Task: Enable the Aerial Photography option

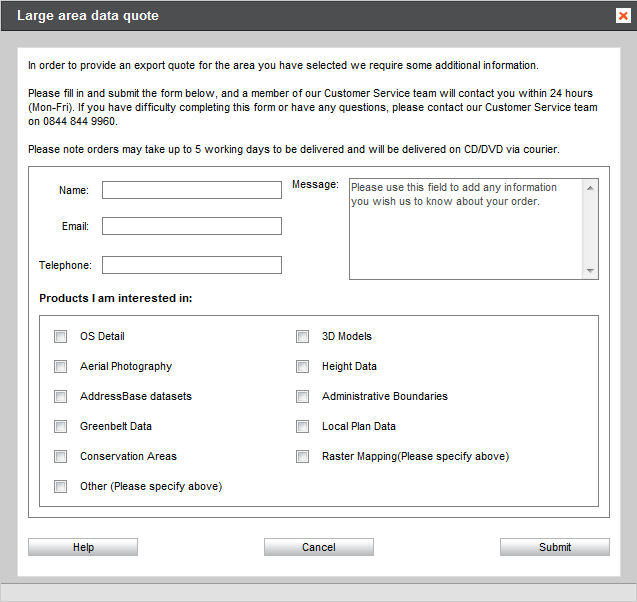Action: 61,366
